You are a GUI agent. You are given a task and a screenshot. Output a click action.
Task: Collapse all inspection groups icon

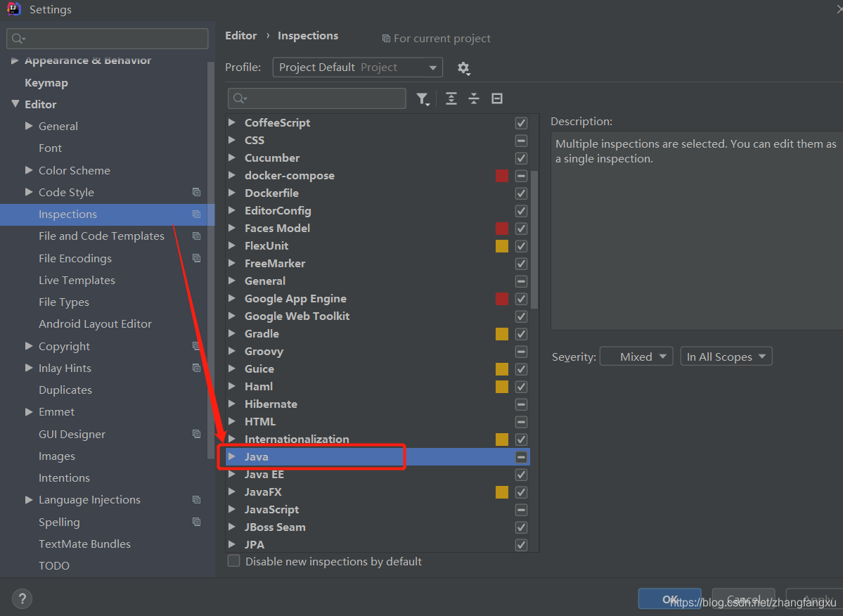pos(474,98)
